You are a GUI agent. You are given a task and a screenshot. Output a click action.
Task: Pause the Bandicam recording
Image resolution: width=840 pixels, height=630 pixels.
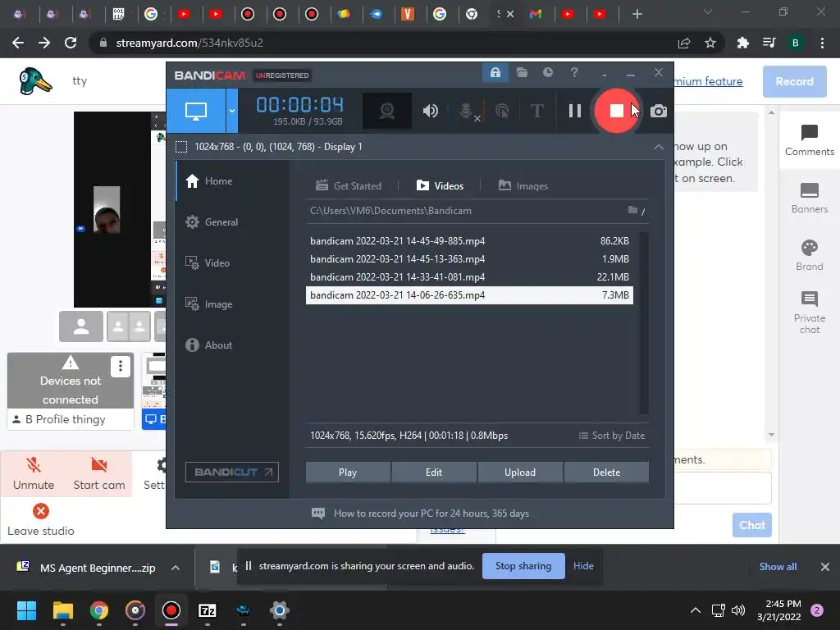pyautogui.click(x=575, y=111)
